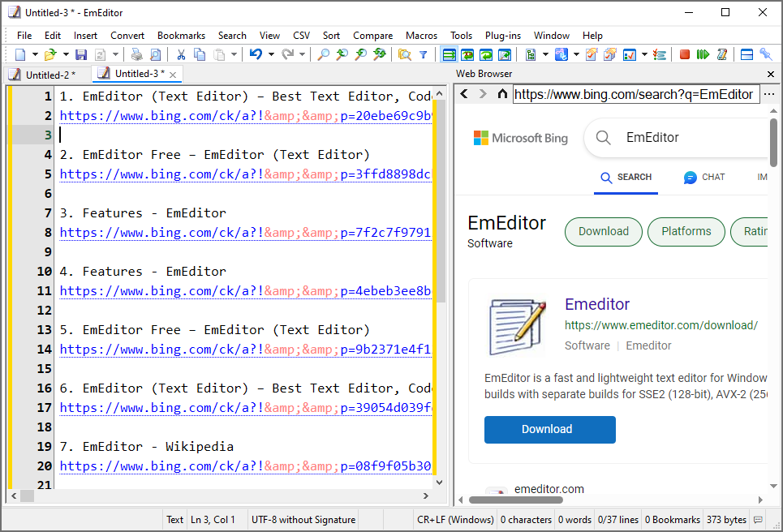Switch to the Untitled-2 tab

[48, 75]
